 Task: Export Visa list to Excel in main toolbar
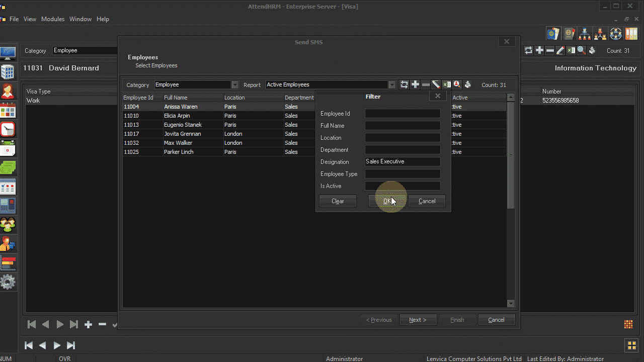[x=571, y=50]
